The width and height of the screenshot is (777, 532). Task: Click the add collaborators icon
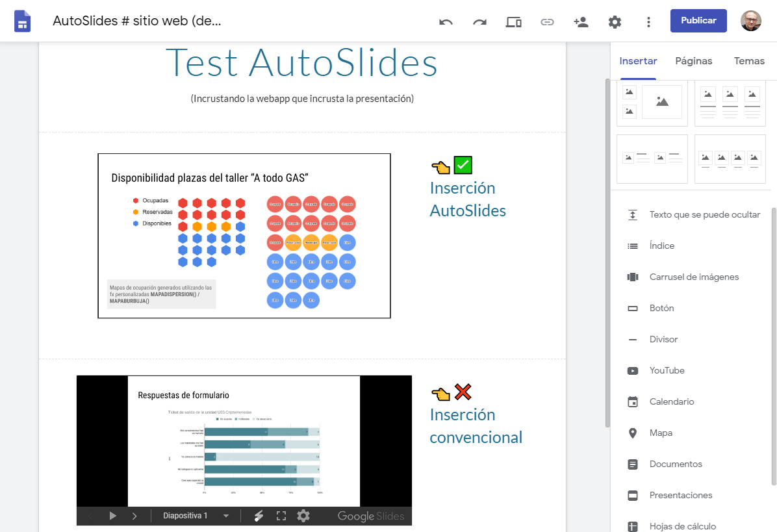[581, 21]
